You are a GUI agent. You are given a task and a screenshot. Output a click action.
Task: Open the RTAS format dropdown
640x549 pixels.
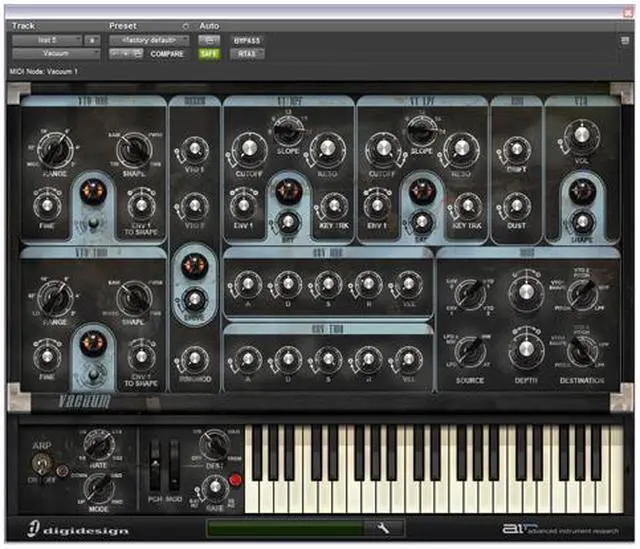247,53
